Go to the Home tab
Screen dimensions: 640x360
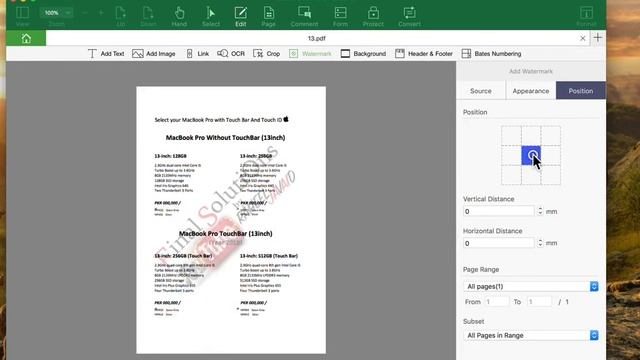click(26, 38)
